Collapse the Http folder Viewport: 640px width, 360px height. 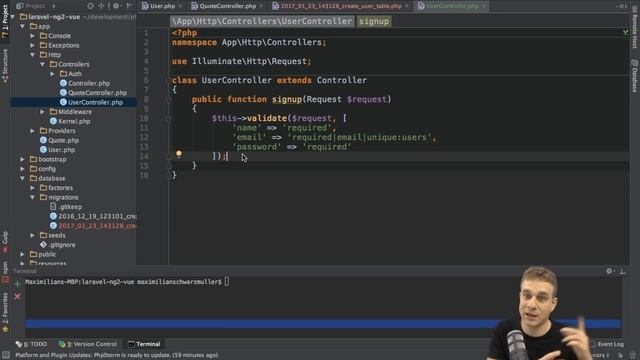33,55
